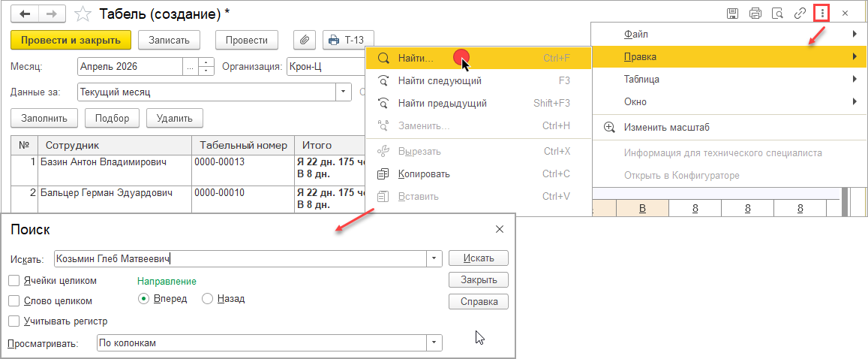Click the icon beside Найти предыдущий
This screenshot has width=868, height=359.
[383, 103]
